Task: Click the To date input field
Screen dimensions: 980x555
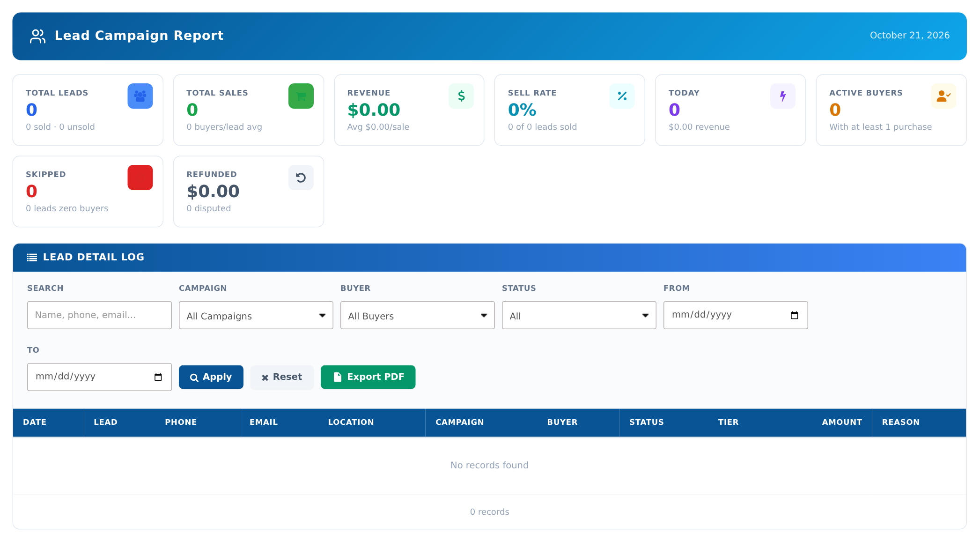Action: pyautogui.click(x=99, y=377)
